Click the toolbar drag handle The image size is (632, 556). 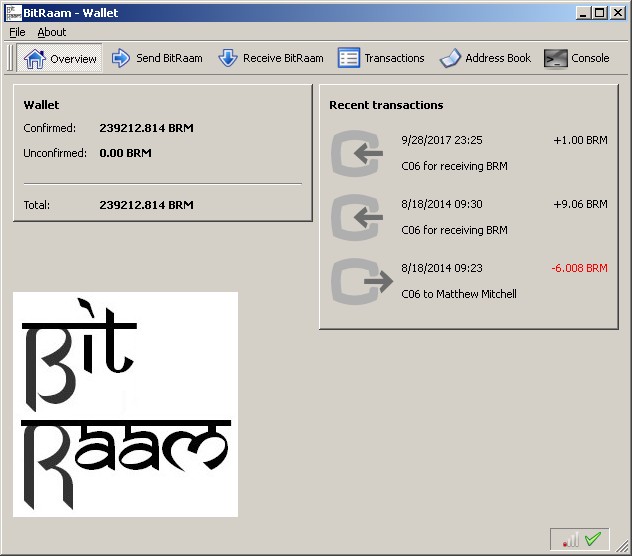tap(10, 58)
